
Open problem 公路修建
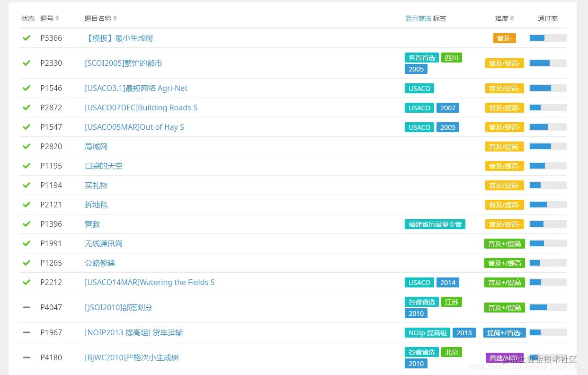pyautogui.click(x=100, y=263)
